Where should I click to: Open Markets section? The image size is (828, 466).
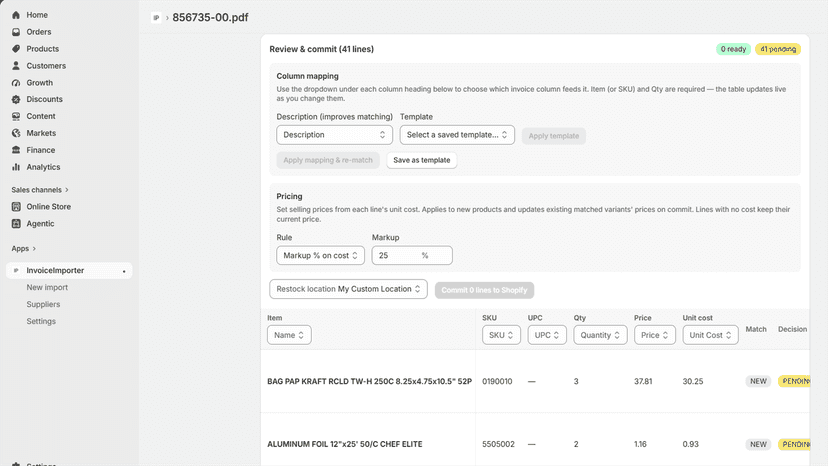41,133
